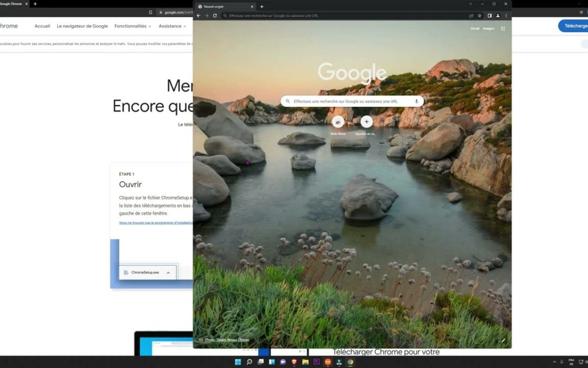This screenshot has width=588, height=368.
Task: Go back in the new tab window
Action: click(199, 16)
